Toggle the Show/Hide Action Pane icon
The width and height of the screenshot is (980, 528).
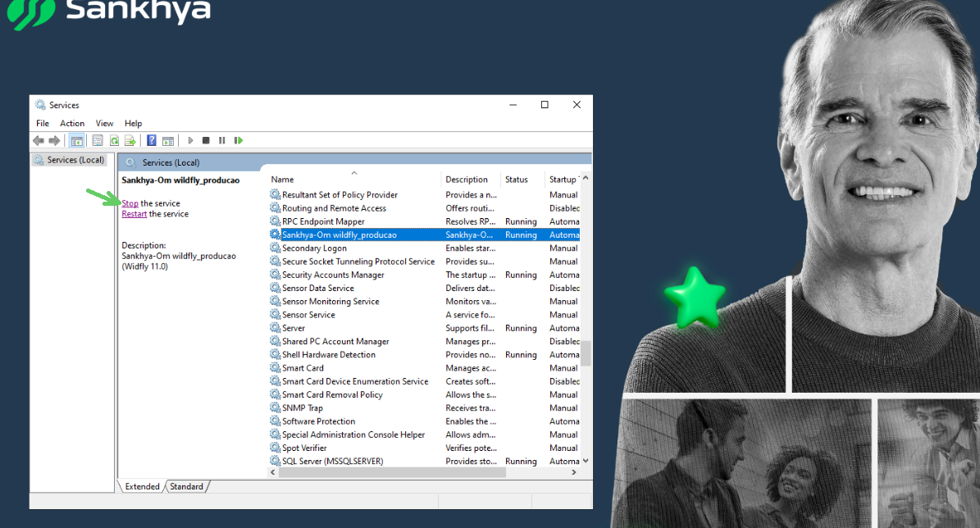(168, 140)
